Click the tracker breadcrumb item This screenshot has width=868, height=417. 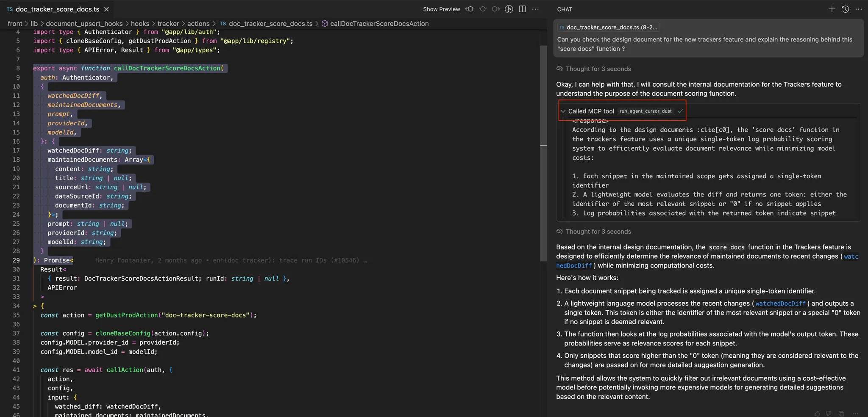(168, 23)
